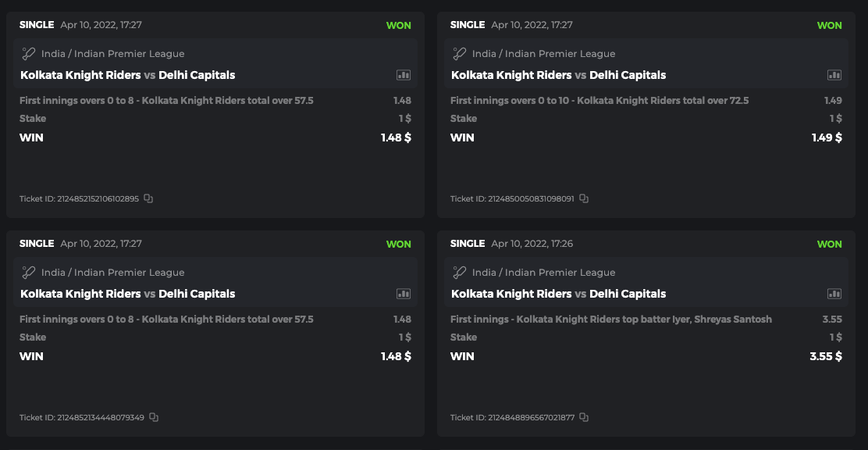Image resolution: width=868 pixels, height=450 pixels.
Task: Open statistics icon on ticket ending 2895 card
Action: click(404, 75)
